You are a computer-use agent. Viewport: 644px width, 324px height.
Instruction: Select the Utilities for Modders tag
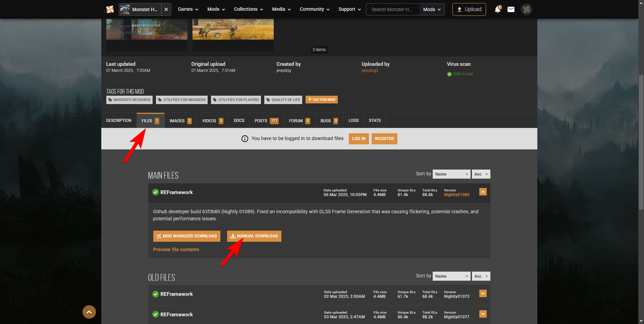click(182, 100)
